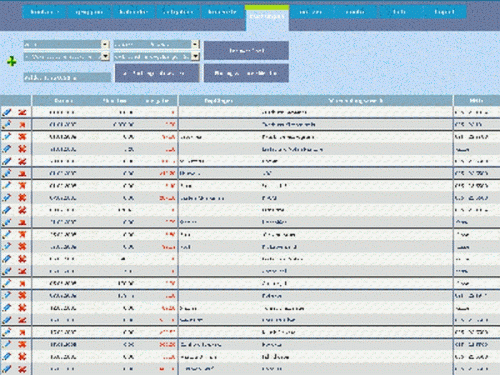Viewport: 500px width, 375px height.
Task: Click the upper dark button beside dropdowns
Action: pos(246,51)
